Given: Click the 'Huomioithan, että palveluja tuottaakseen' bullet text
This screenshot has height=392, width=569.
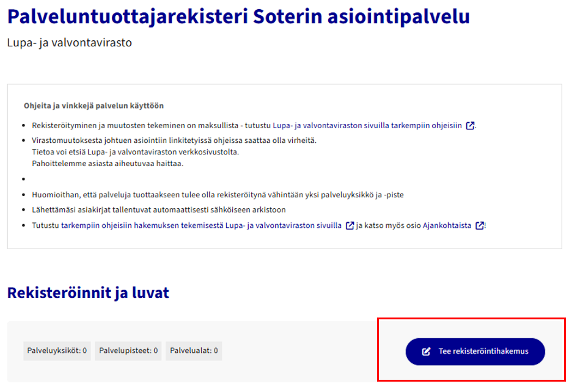Looking at the screenshot, I should point(218,195).
